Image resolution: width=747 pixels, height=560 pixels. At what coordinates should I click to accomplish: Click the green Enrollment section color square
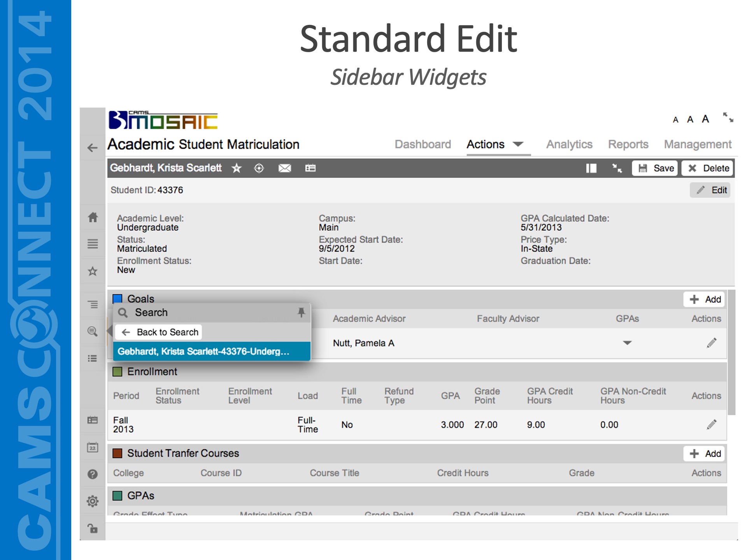tap(117, 371)
